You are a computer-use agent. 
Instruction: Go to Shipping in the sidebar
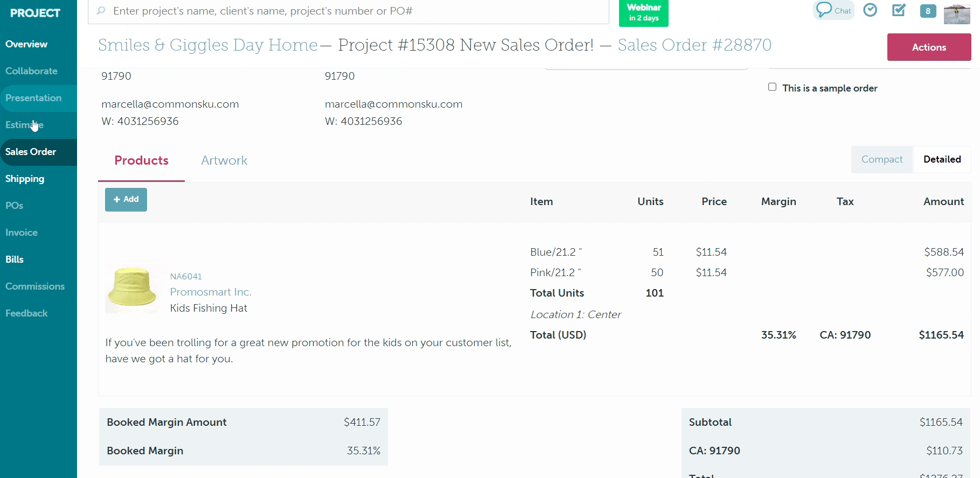click(25, 179)
